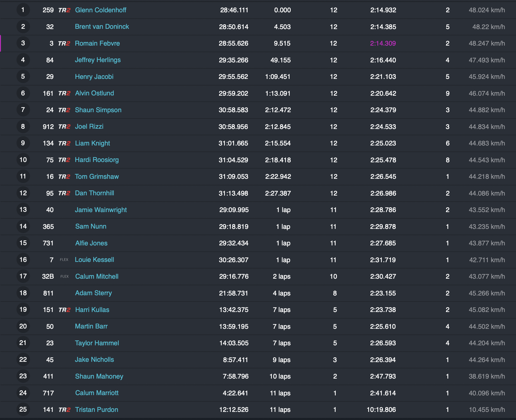Click the TR2 badge beside Tom Grimshaw
Image resolution: width=516 pixels, height=420 pixels.
click(64, 177)
